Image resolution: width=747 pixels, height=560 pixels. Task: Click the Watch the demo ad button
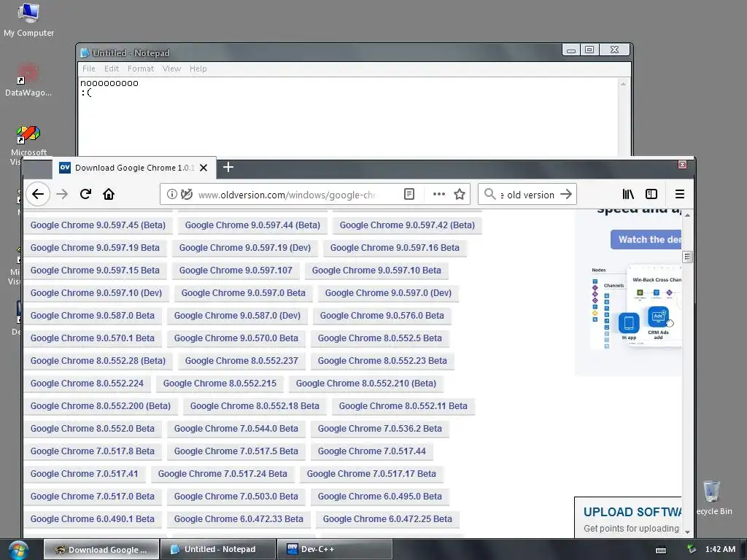click(646, 239)
